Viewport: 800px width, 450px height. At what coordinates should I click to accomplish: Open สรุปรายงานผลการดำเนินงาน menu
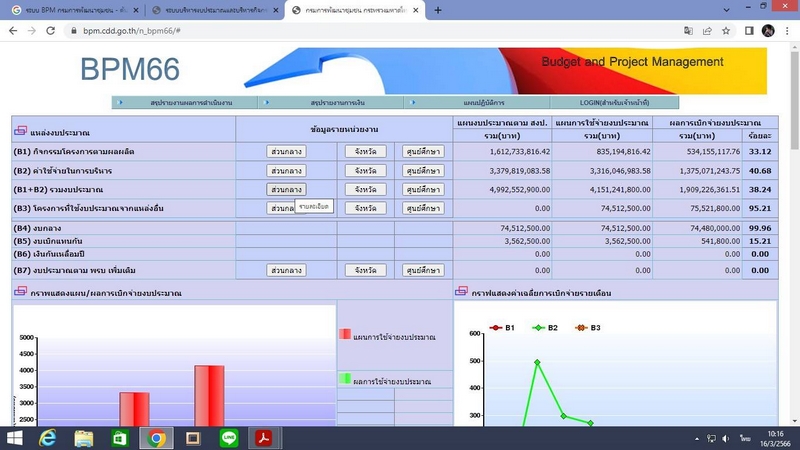[x=185, y=103]
